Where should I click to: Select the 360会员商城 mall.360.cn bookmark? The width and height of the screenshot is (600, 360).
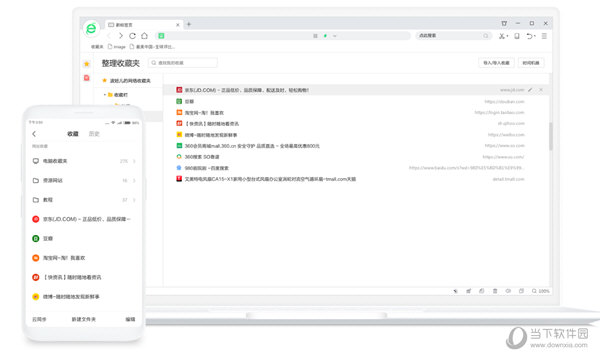pyautogui.click(x=357, y=146)
